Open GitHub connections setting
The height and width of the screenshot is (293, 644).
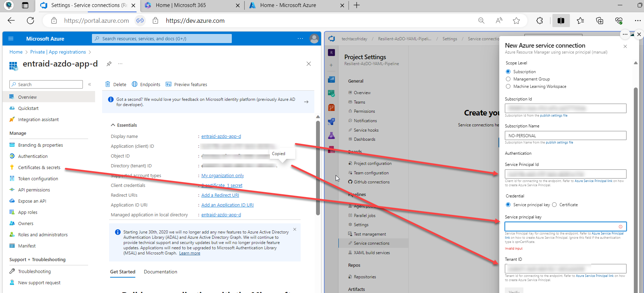(371, 182)
